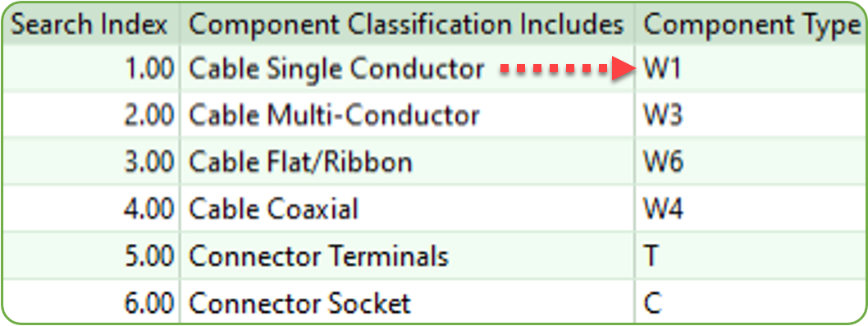The image size is (868, 326).
Task: Select the Cable Flat/Ribbon cell
Action: tap(407, 163)
